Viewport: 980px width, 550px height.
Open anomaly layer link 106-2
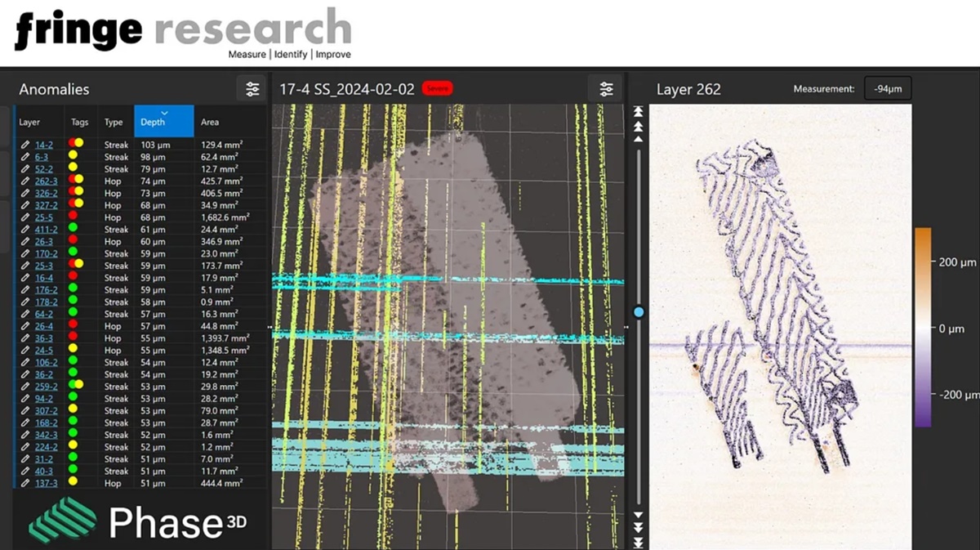[x=46, y=362]
